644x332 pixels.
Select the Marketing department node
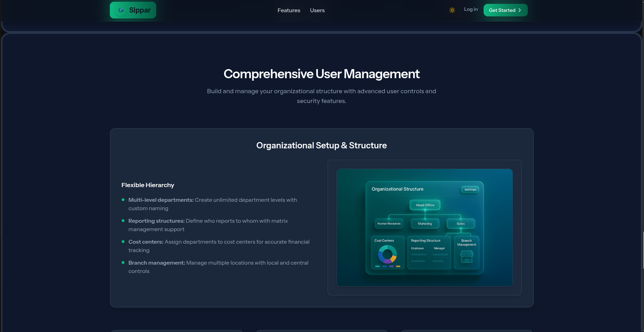(x=425, y=223)
